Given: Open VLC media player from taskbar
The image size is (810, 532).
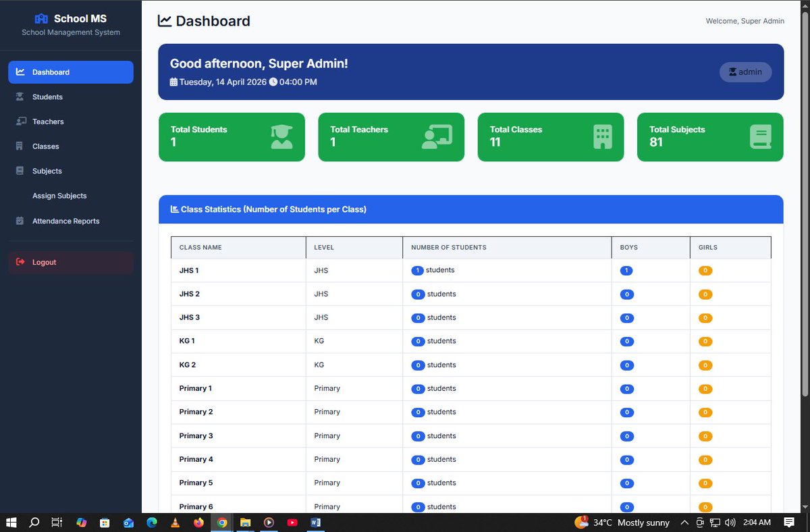Looking at the screenshot, I should pos(175,523).
